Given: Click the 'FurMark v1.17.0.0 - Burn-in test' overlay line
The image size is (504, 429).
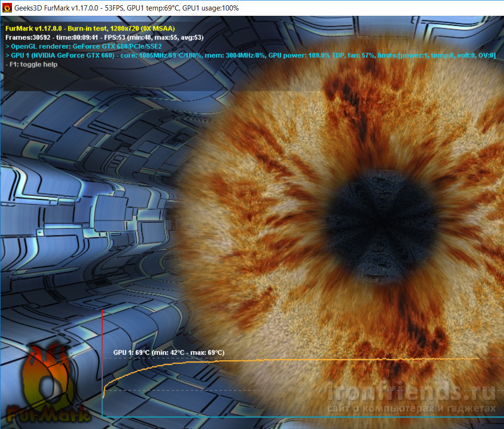Looking at the screenshot, I should [90, 28].
